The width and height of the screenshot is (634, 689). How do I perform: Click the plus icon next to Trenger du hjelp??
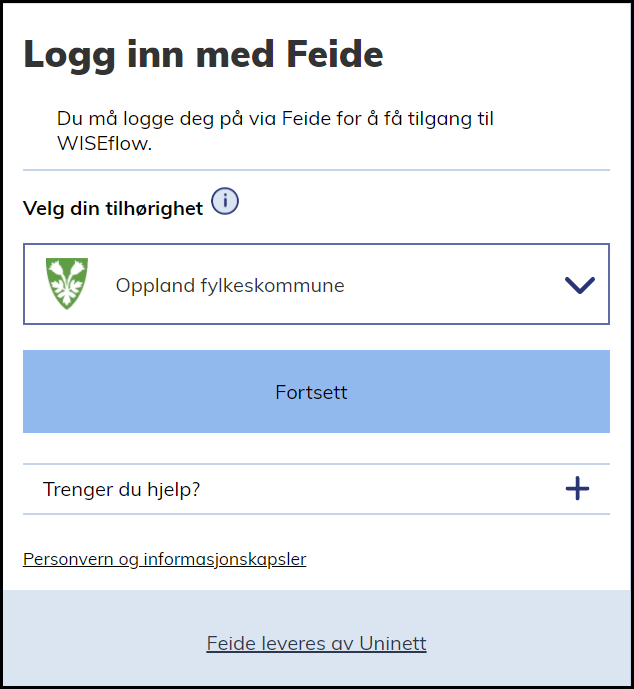(x=577, y=488)
